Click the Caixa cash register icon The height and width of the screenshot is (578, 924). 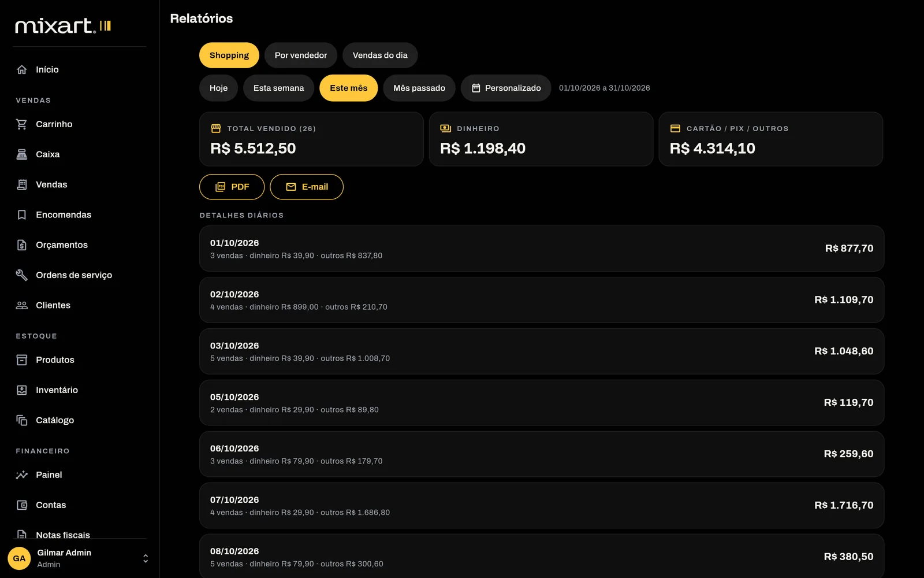(x=22, y=154)
